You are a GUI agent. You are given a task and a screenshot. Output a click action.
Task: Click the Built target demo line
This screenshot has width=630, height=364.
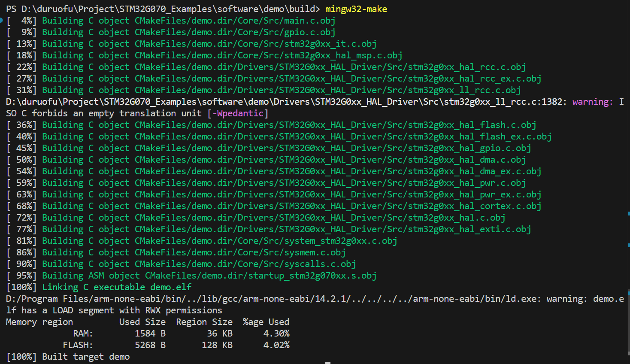pos(86,357)
